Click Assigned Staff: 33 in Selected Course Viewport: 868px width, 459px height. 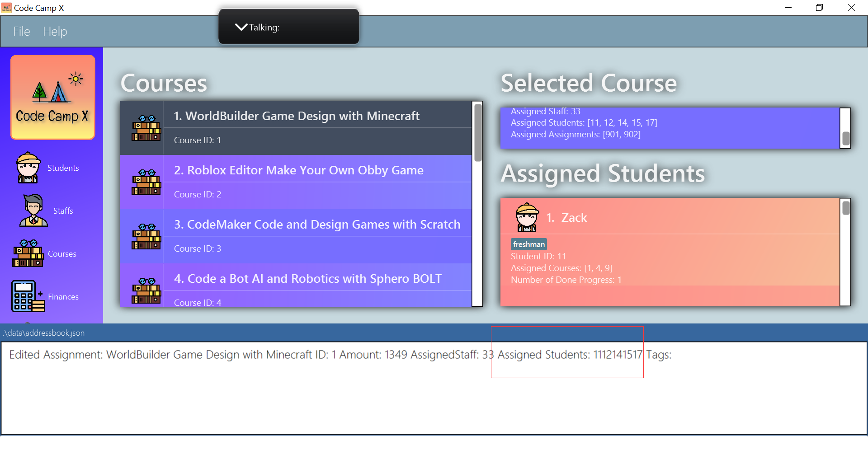point(546,111)
